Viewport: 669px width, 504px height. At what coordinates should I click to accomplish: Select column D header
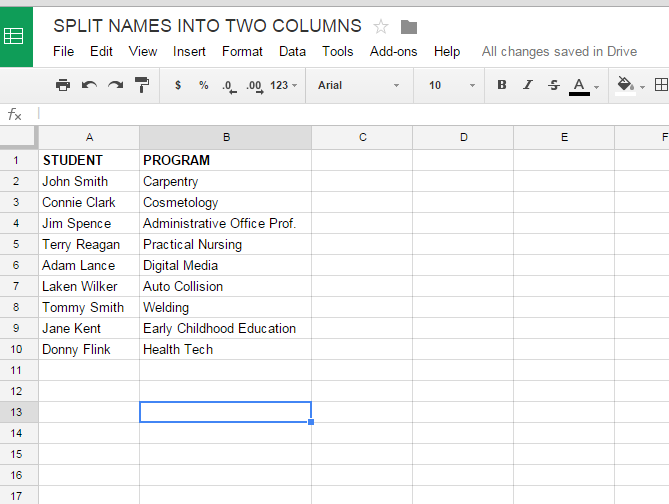point(463,137)
